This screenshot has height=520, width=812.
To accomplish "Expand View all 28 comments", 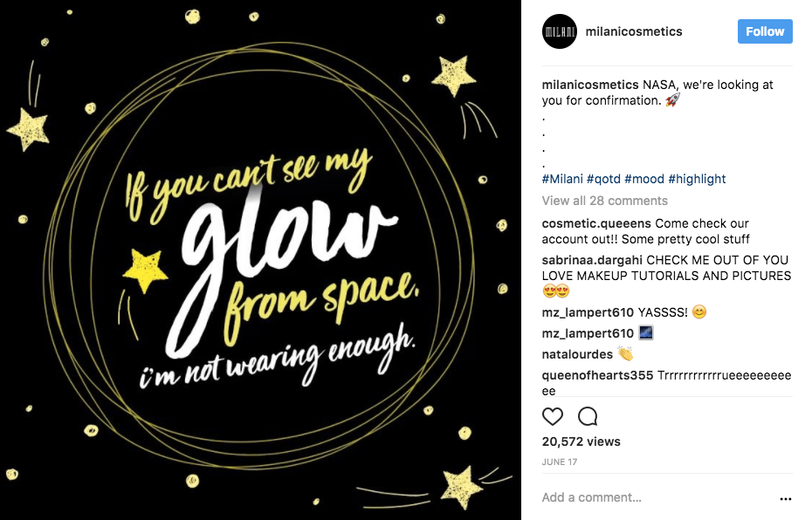I will point(604,201).
